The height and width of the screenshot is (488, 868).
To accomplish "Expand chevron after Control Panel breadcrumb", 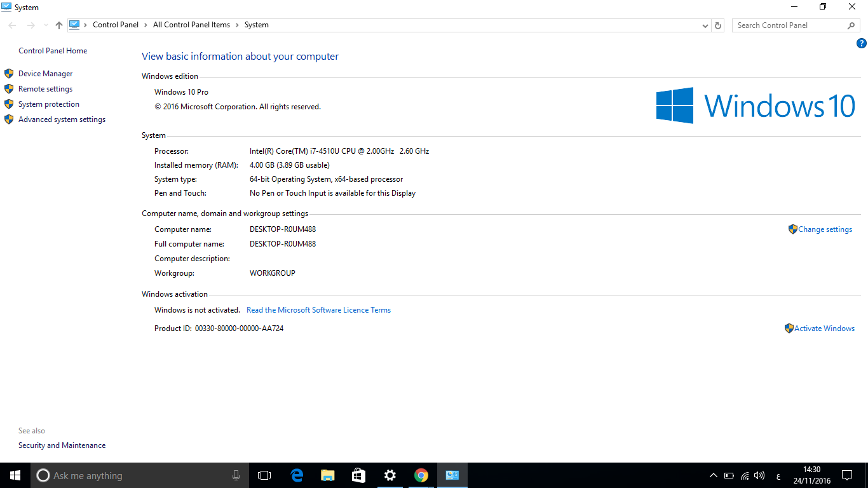I will click(x=146, y=25).
